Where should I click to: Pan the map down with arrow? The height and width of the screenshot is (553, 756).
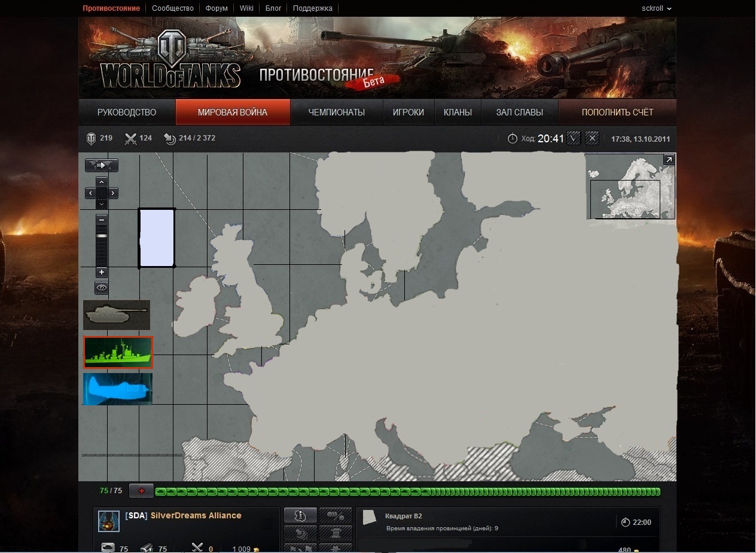pyautogui.click(x=102, y=204)
